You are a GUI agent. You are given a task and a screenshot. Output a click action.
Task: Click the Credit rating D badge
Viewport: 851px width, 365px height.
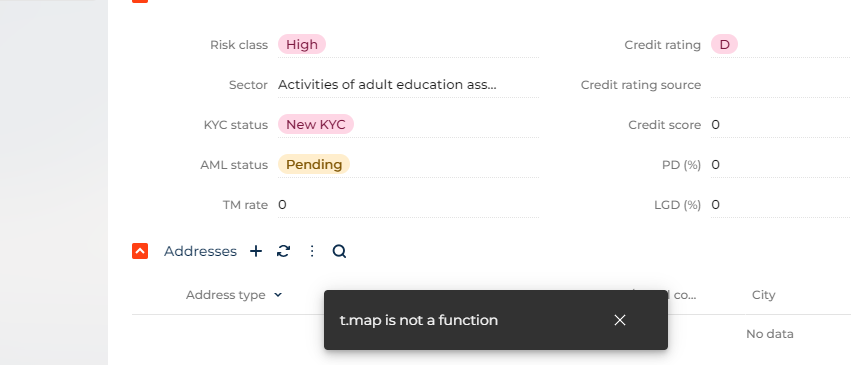tap(725, 44)
